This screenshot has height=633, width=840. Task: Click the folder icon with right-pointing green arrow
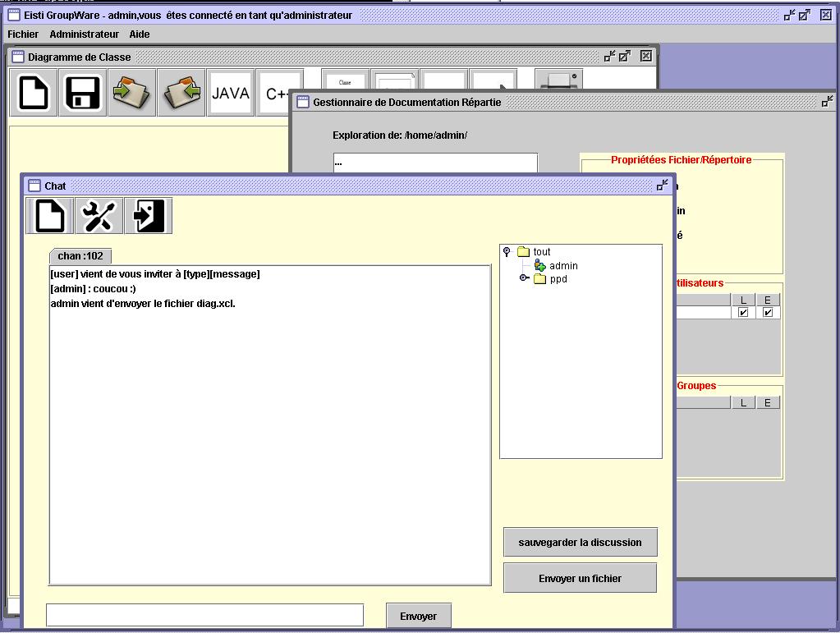tap(132, 93)
